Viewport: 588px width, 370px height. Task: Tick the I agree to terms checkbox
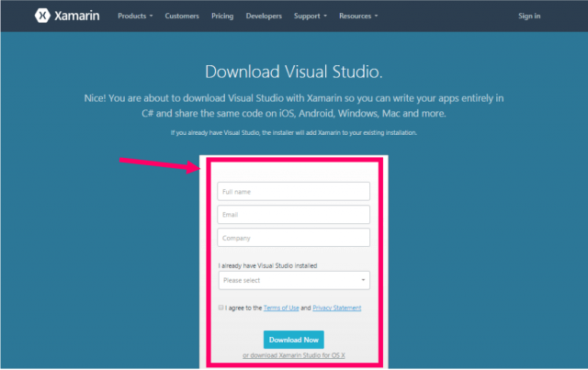pos(220,308)
